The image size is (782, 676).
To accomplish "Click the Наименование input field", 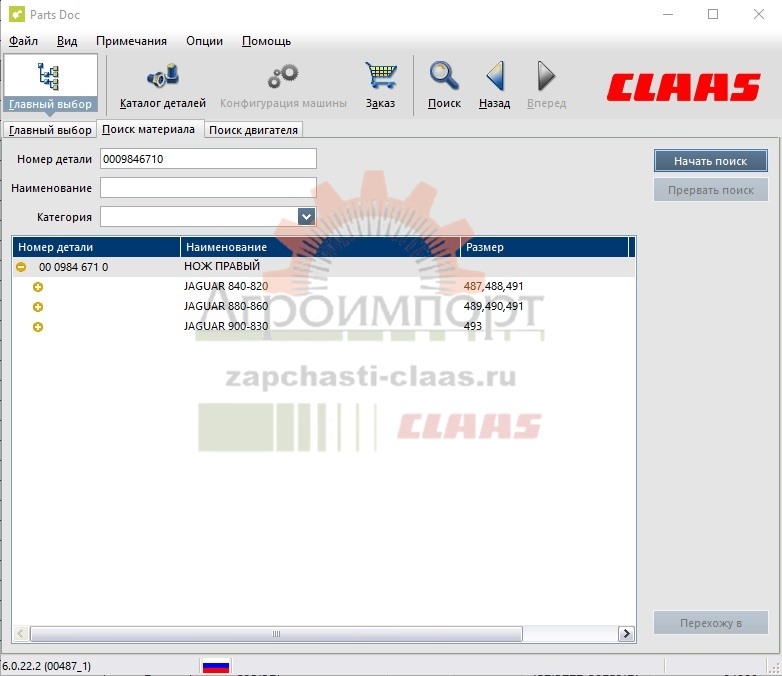I will (x=208, y=188).
